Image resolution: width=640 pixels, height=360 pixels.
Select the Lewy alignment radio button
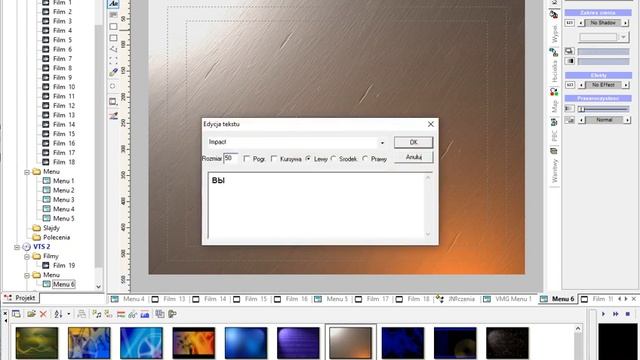(x=308, y=159)
